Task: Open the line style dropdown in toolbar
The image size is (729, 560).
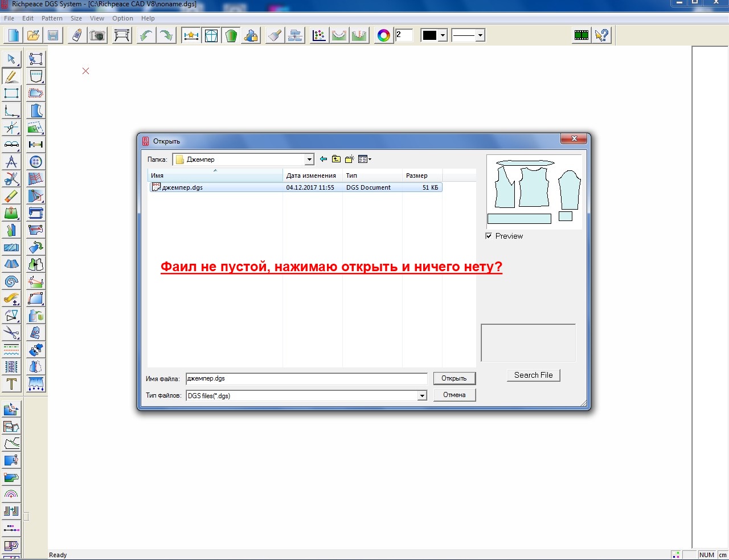Action: click(x=480, y=35)
